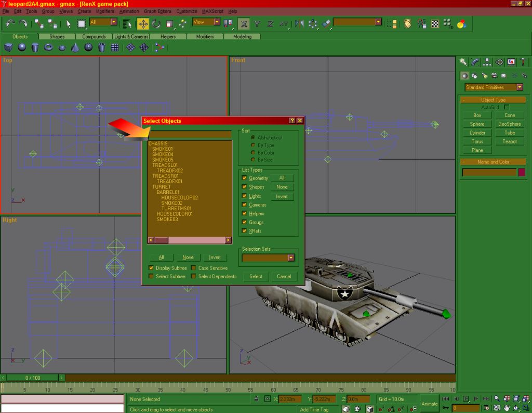Switch to the Lights & Cameras tab

[x=131, y=36]
